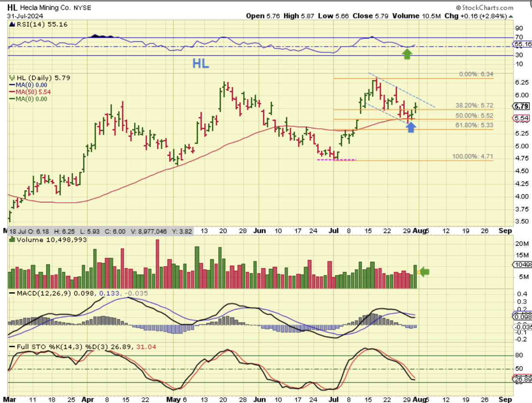Image resolution: width=532 pixels, height=403 pixels.
Task: Open the StockCharts.com watermark link
Action: 484,8
